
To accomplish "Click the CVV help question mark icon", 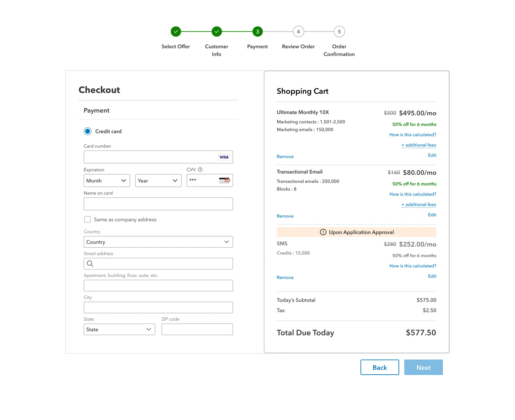I will point(200,169).
